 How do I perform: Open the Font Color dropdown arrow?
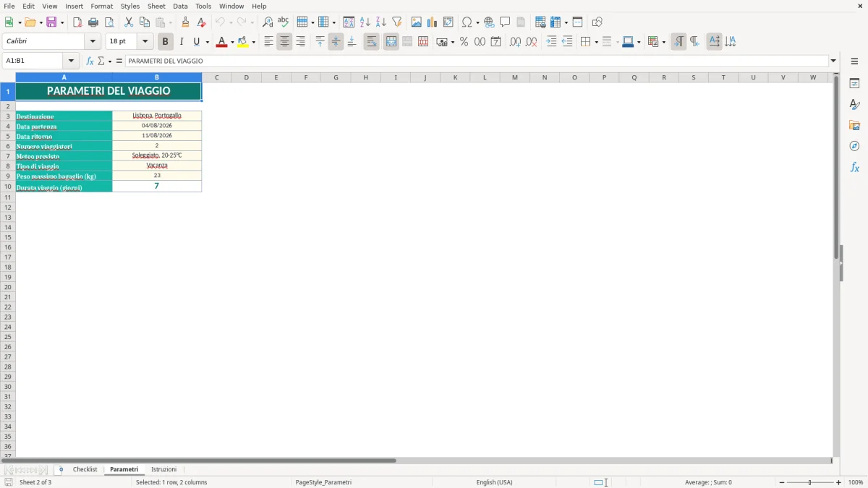pyautogui.click(x=232, y=42)
